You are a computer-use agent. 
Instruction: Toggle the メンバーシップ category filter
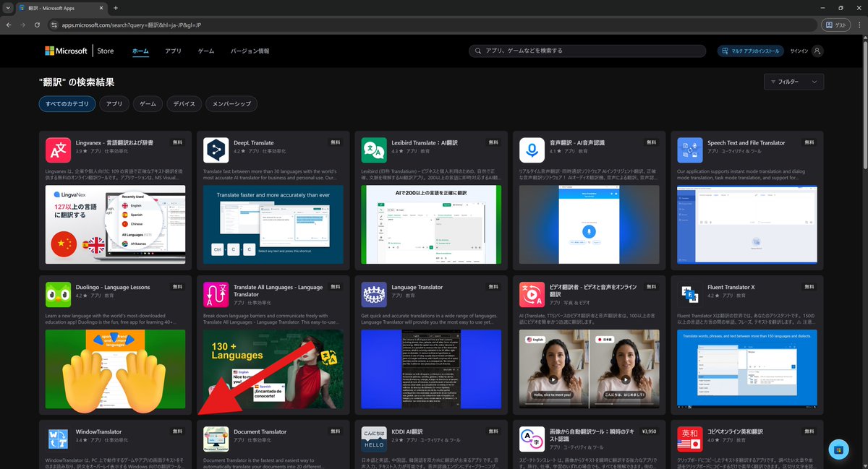(x=232, y=103)
